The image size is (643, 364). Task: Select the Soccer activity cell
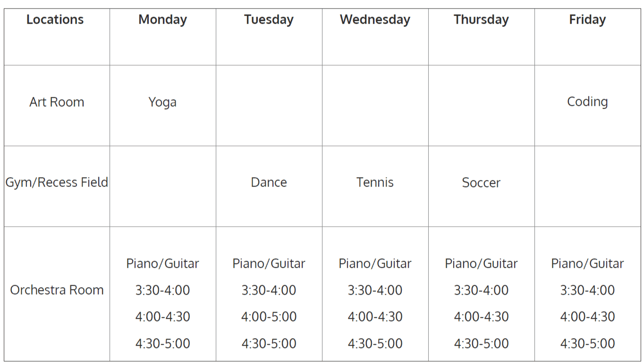coord(481,183)
